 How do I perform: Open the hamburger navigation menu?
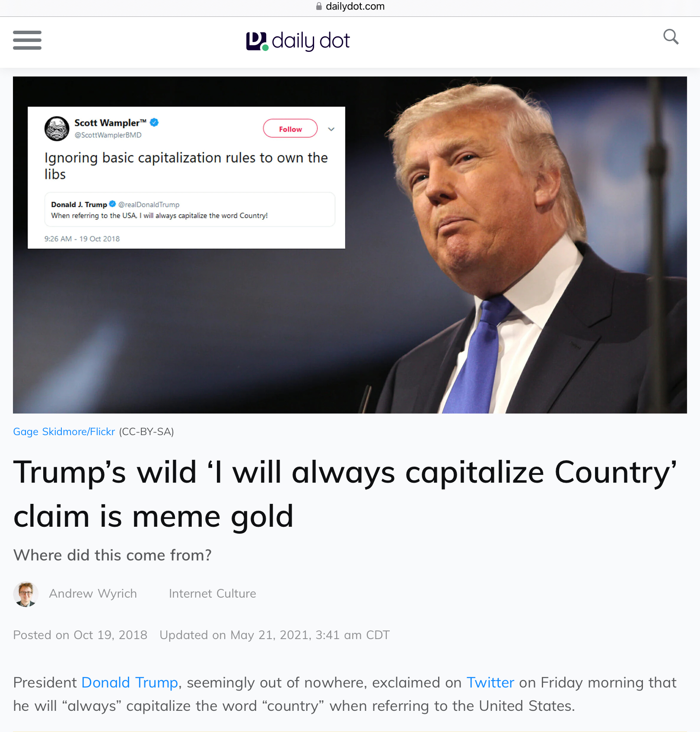[x=27, y=40]
